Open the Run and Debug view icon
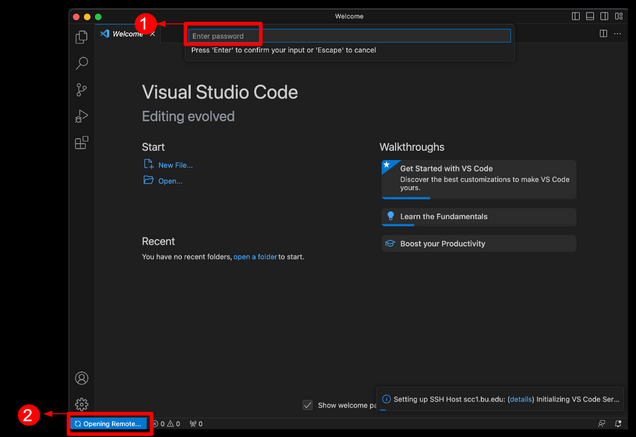The height and width of the screenshot is (437, 636). 82,116
